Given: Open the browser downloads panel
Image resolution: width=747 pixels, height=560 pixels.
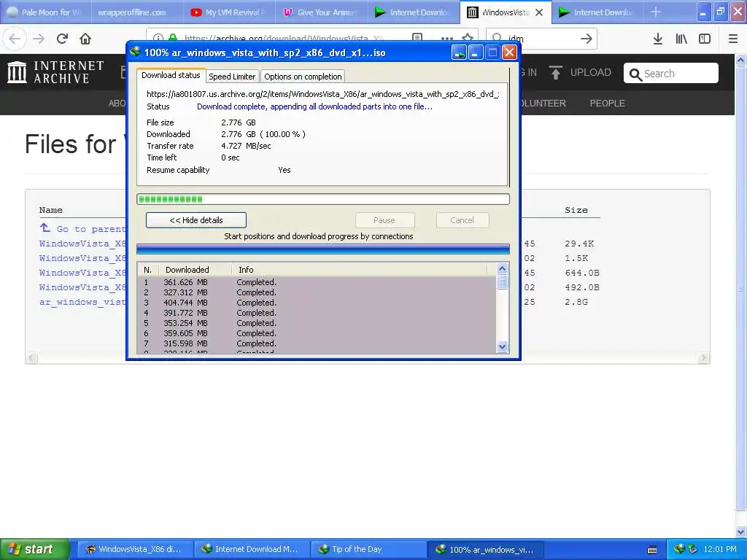Looking at the screenshot, I should pyautogui.click(x=657, y=39).
